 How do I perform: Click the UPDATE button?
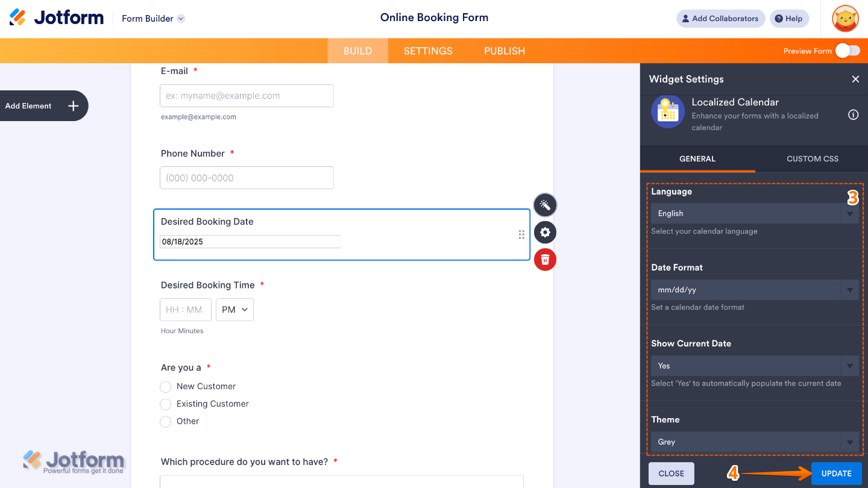point(835,474)
